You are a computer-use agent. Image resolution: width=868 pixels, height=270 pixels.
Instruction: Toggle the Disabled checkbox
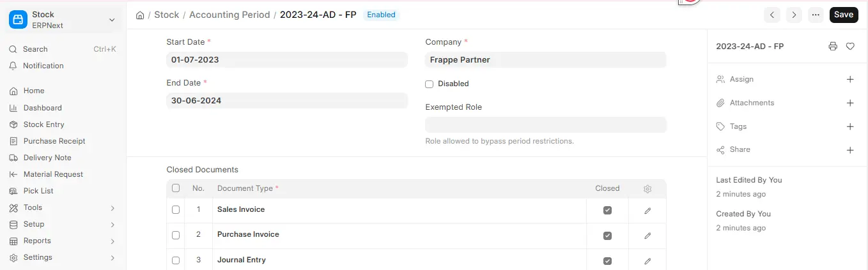(x=430, y=84)
